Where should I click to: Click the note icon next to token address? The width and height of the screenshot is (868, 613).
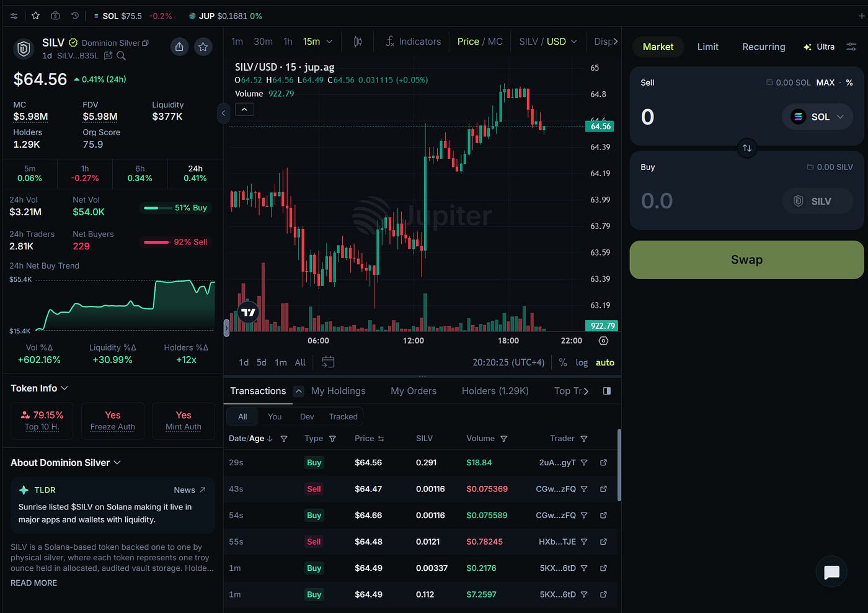click(x=108, y=56)
